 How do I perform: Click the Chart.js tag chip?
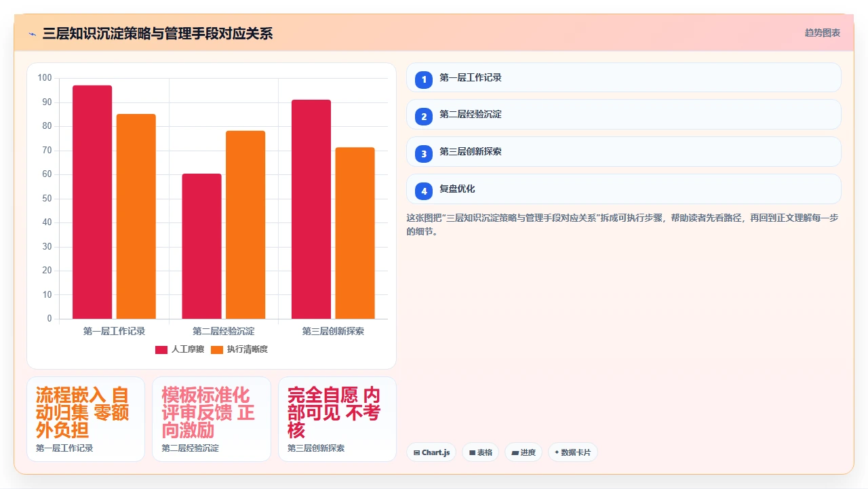431,452
